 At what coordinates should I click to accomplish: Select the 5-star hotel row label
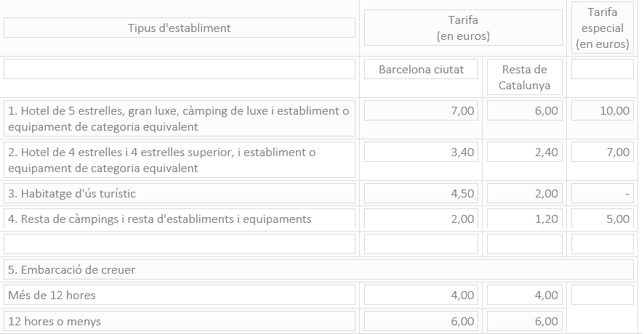point(180,118)
